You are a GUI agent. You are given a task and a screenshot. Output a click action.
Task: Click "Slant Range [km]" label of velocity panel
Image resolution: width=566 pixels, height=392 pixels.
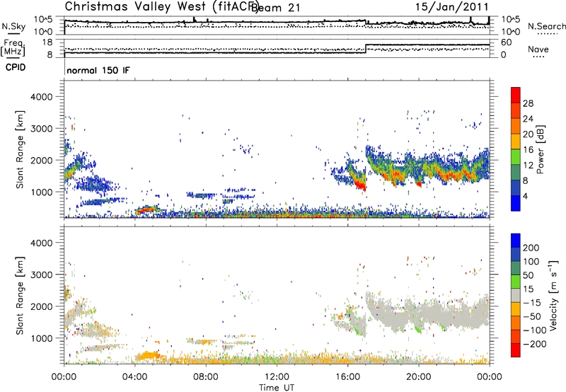coord(20,295)
